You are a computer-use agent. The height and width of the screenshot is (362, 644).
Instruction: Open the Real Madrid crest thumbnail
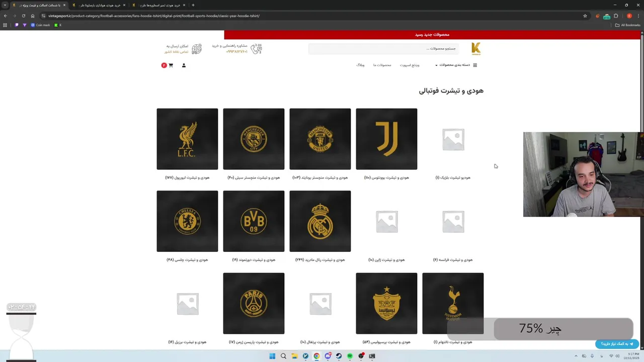pos(320,221)
